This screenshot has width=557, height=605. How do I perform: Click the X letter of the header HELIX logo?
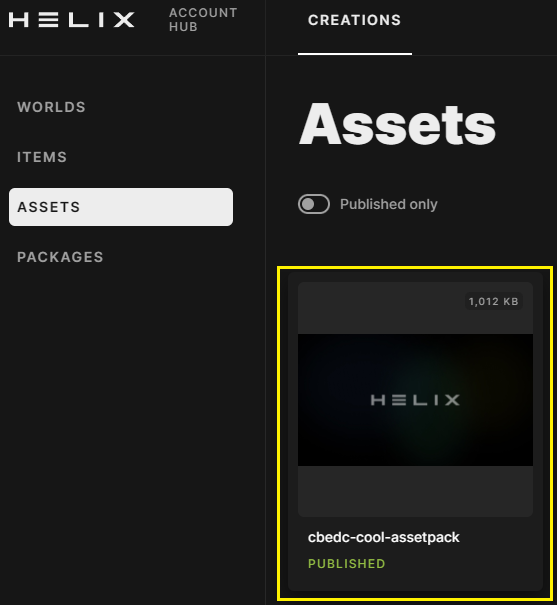pyautogui.click(x=124, y=20)
